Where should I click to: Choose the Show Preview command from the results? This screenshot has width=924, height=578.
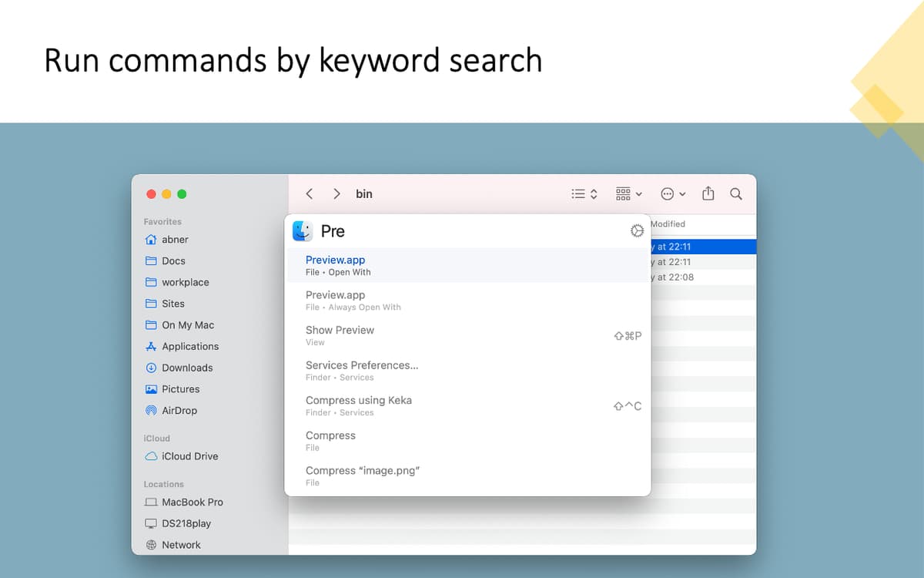click(340, 335)
